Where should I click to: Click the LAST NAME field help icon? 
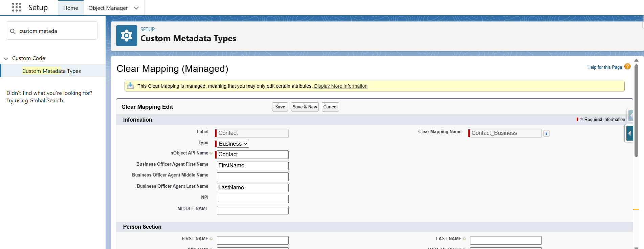coord(464,239)
